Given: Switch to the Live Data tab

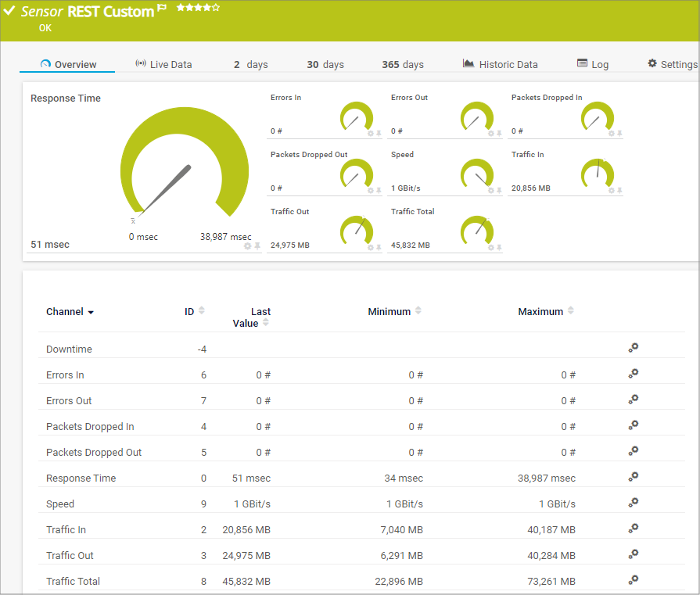Looking at the screenshot, I should click(x=163, y=64).
